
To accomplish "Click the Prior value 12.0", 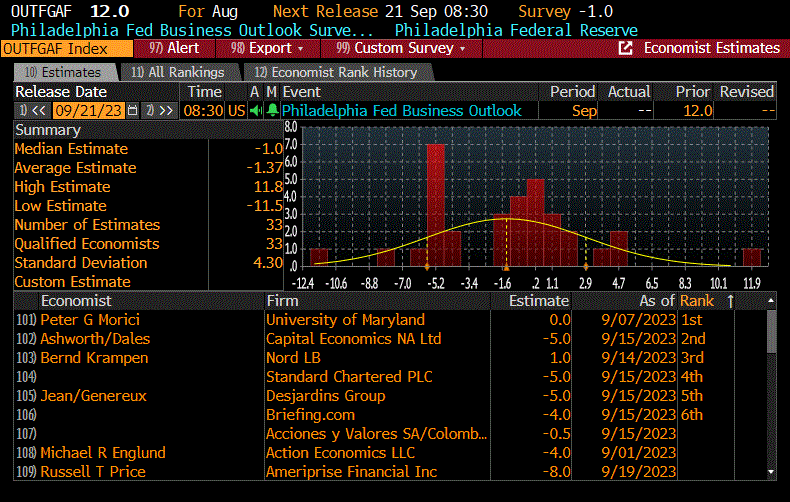I will [698, 111].
